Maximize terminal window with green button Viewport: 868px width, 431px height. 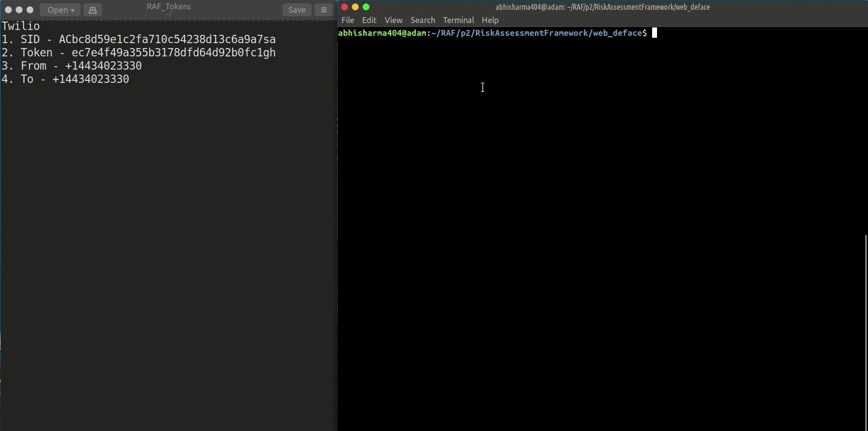(366, 7)
